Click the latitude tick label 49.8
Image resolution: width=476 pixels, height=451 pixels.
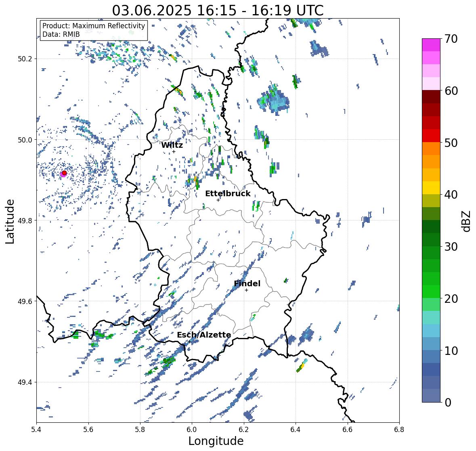coord(25,220)
